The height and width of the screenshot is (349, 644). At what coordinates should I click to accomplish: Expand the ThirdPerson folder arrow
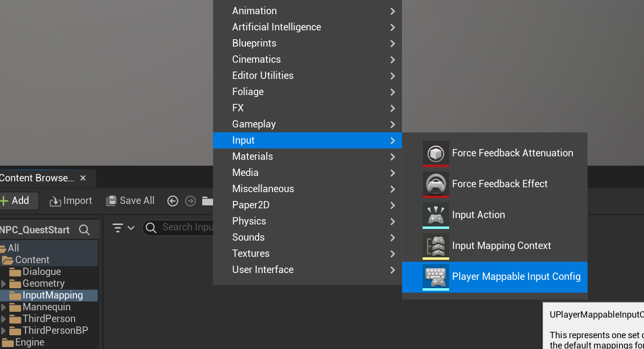coord(3,319)
